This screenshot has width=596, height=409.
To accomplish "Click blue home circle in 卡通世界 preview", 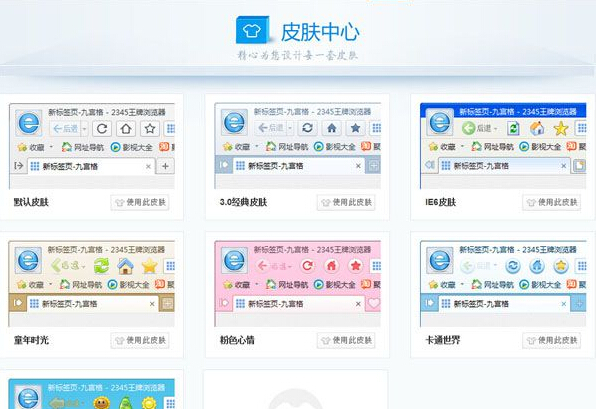I will (x=537, y=266).
